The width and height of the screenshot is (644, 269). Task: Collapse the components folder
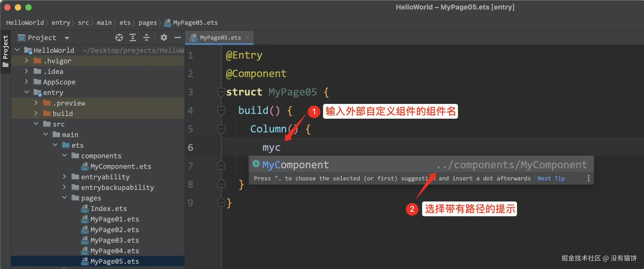pos(65,155)
